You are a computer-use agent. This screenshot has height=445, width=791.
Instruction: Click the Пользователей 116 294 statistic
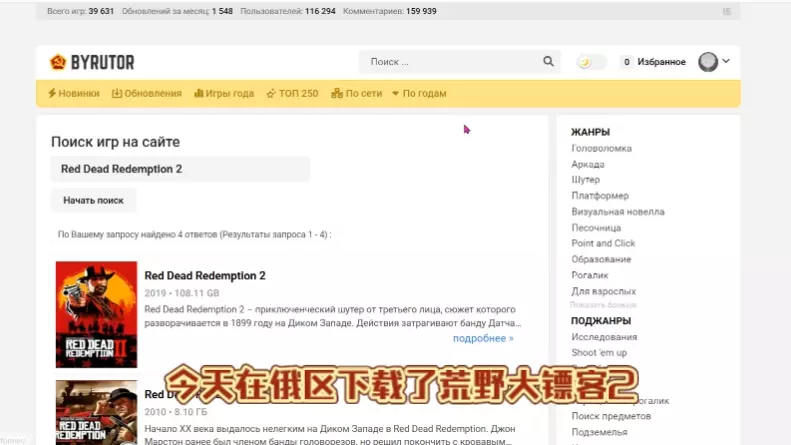click(288, 11)
